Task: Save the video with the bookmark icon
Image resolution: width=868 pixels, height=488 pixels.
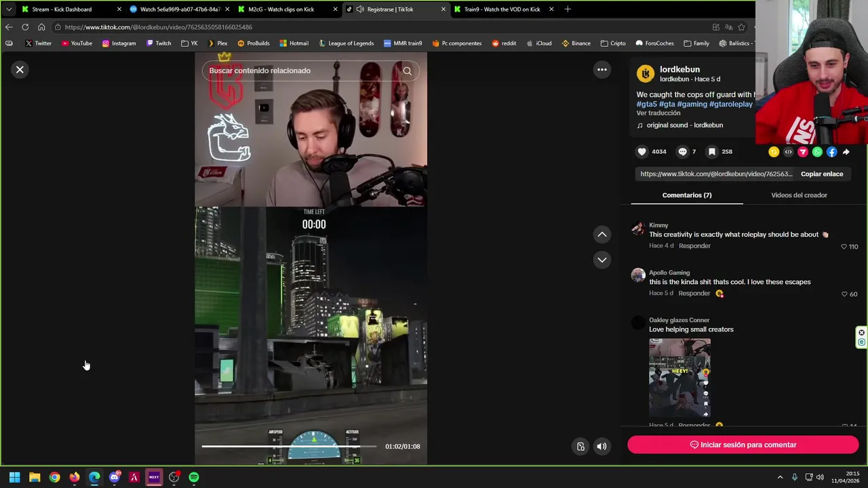Action: (712, 152)
